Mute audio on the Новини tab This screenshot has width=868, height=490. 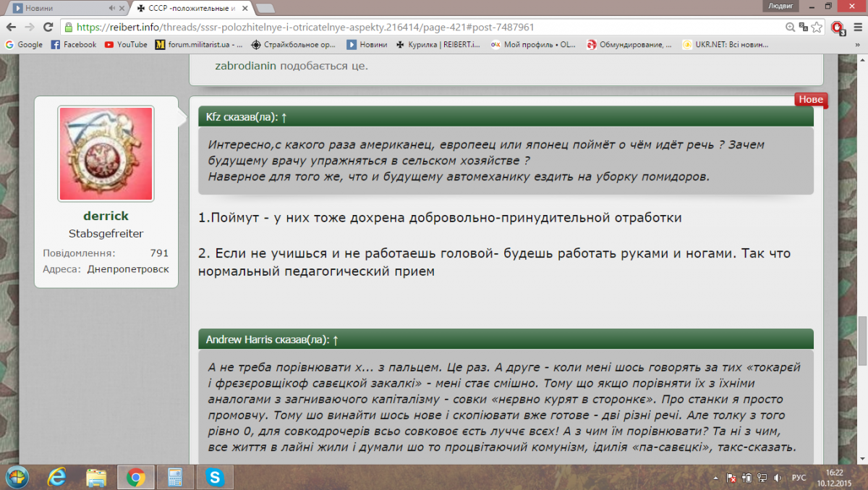pos(112,9)
